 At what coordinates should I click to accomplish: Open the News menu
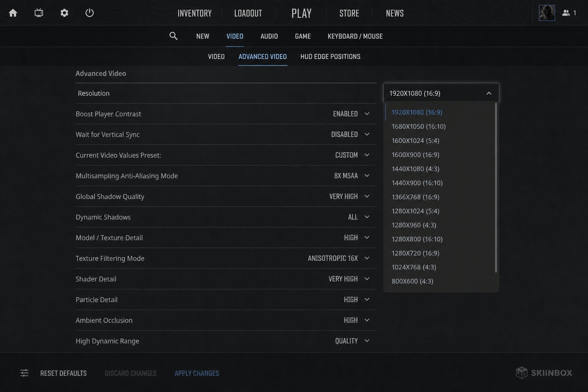click(x=395, y=13)
